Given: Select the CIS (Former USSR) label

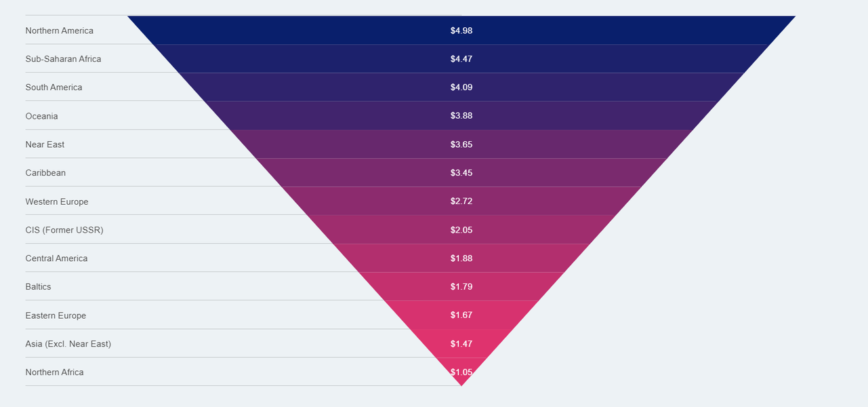Looking at the screenshot, I should pyautogui.click(x=64, y=230).
